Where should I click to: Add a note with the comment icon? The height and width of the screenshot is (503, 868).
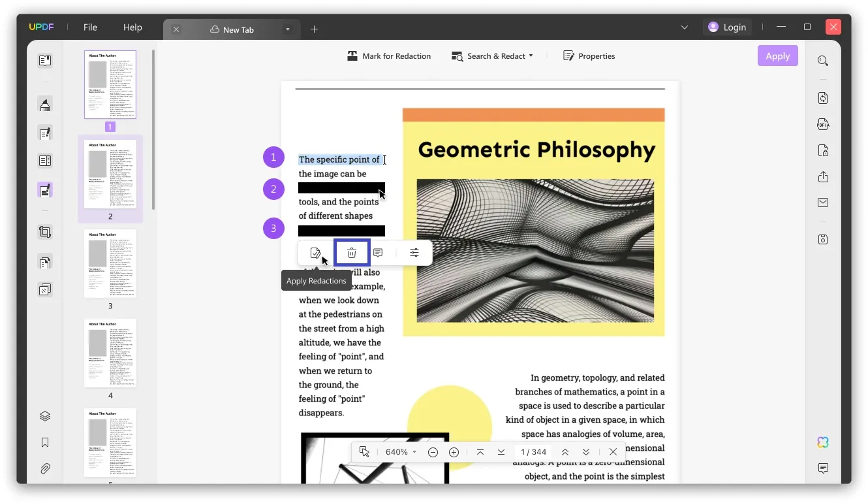coord(378,253)
